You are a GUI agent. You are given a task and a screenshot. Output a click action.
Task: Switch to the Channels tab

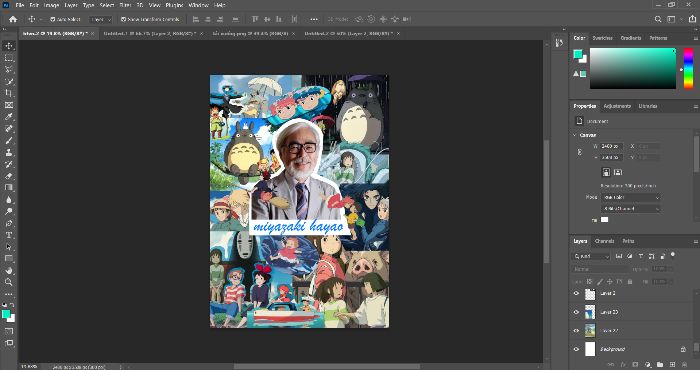click(x=604, y=241)
